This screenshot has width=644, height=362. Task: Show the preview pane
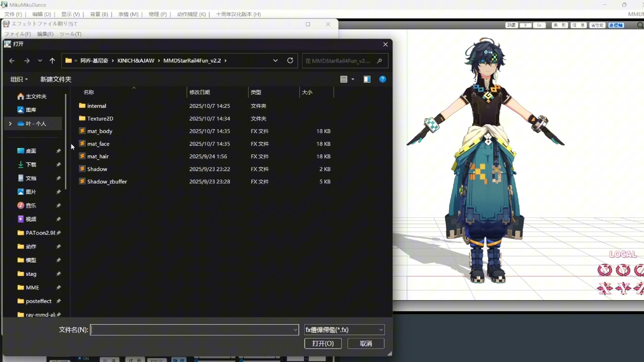(x=367, y=79)
